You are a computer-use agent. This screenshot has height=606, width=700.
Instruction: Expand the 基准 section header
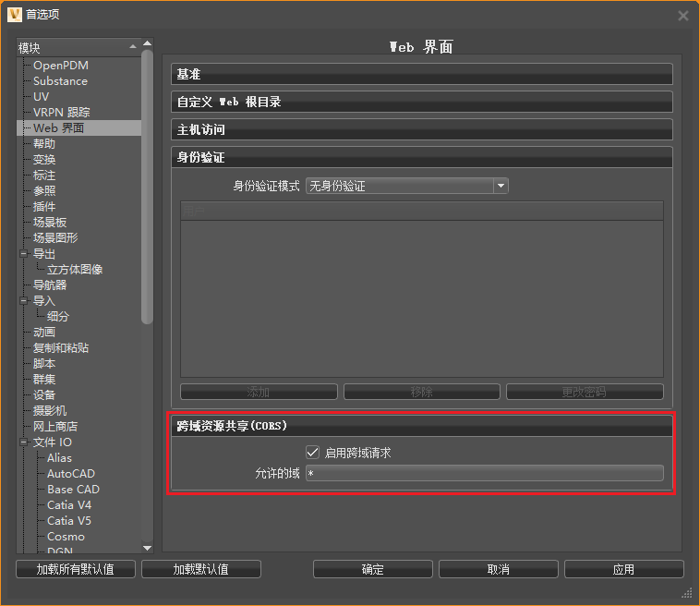[421, 74]
